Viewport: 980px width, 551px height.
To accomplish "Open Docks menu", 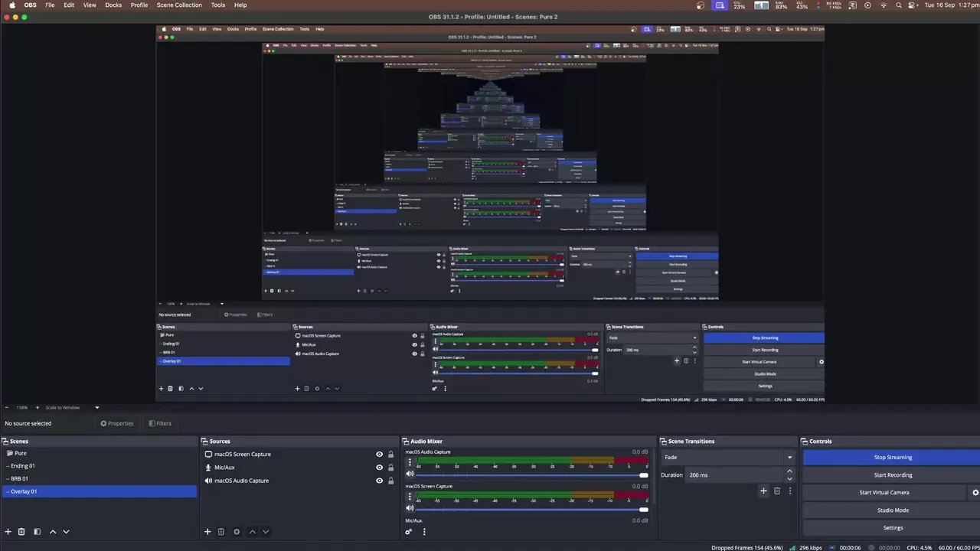I will 113,5.
